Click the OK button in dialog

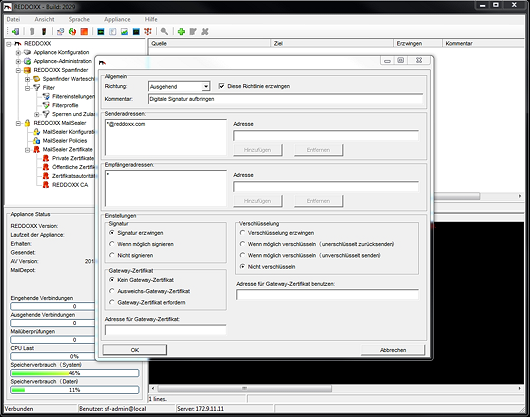pyautogui.click(x=135, y=350)
